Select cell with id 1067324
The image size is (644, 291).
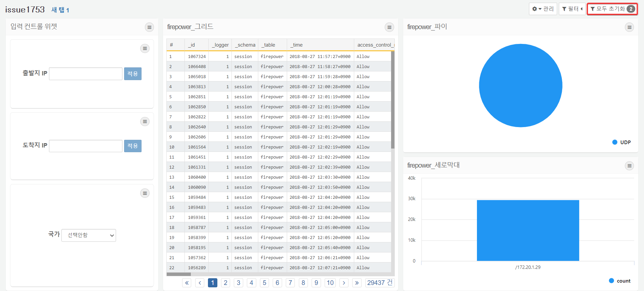click(197, 56)
